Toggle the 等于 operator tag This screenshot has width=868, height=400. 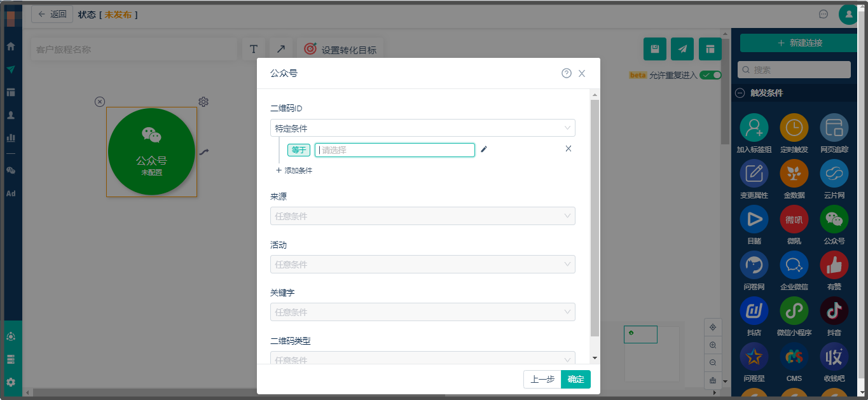tap(298, 150)
